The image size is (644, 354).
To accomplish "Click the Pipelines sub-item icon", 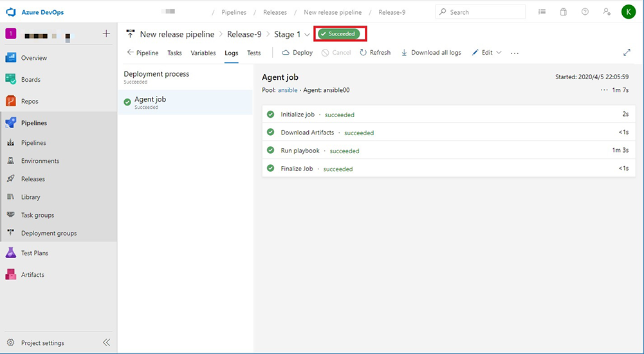I will 11,142.
